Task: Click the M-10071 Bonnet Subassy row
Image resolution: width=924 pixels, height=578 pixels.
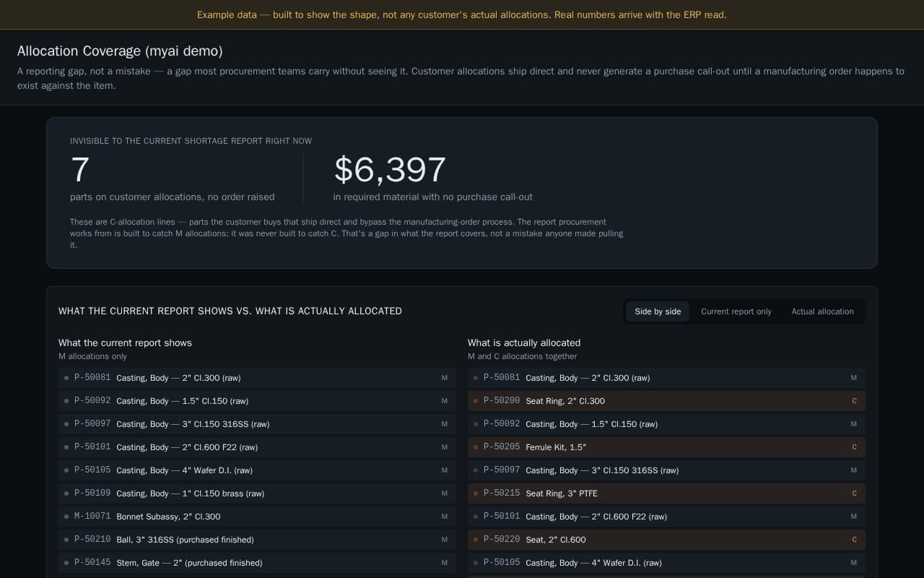Action: point(257,517)
